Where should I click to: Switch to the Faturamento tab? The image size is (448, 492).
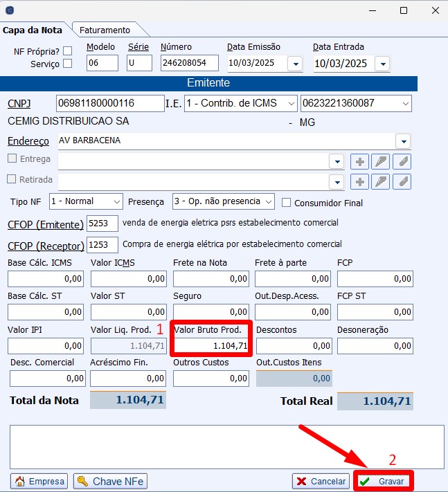[105, 30]
